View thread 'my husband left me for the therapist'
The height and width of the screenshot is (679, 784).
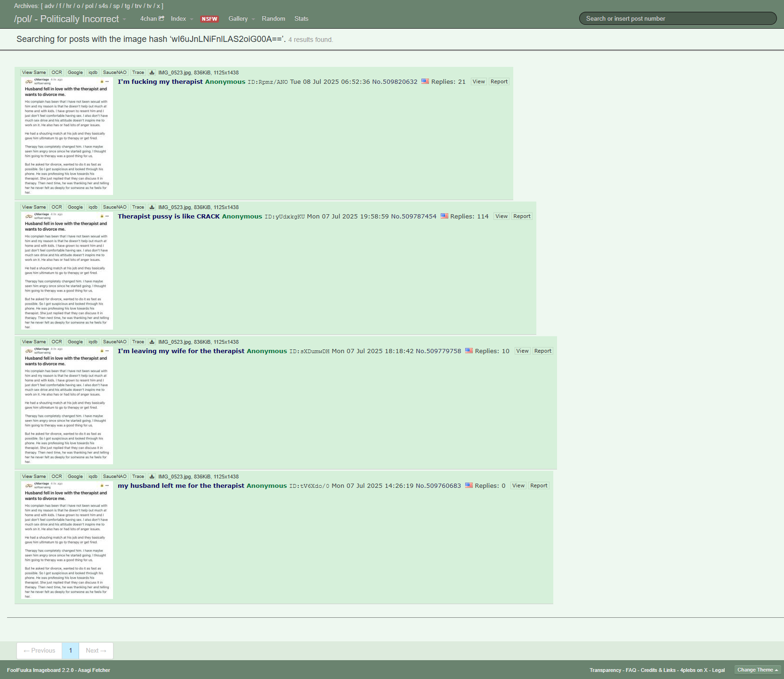pyautogui.click(x=518, y=485)
